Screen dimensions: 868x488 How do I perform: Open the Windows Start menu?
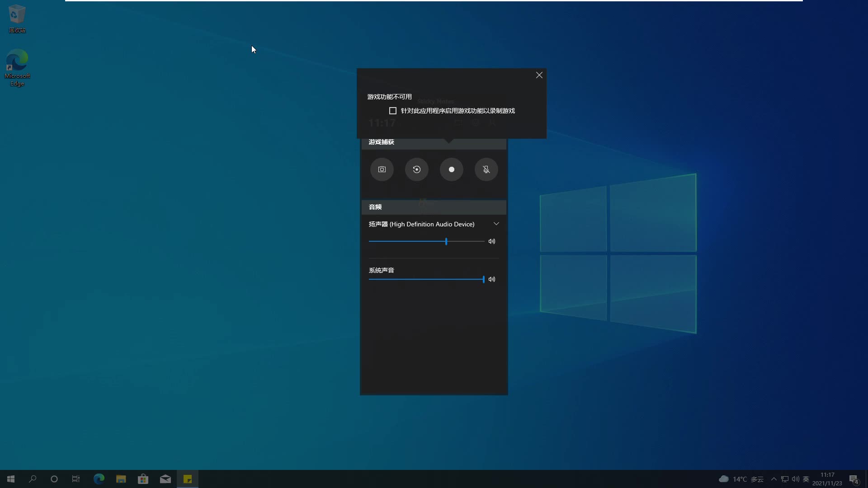[x=11, y=479]
